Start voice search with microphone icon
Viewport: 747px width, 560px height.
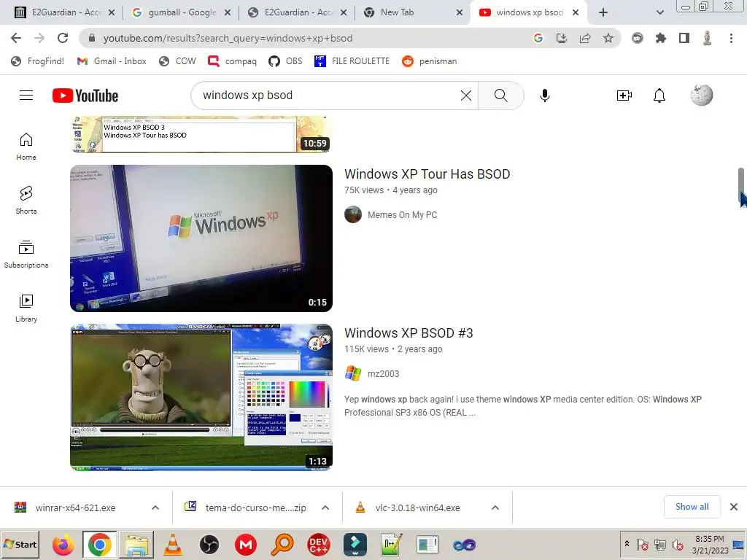point(544,96)
